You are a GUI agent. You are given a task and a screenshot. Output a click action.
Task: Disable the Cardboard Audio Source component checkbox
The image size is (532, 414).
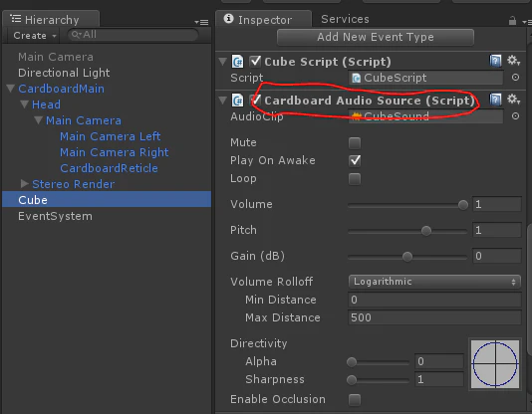[x=255, y=100]
